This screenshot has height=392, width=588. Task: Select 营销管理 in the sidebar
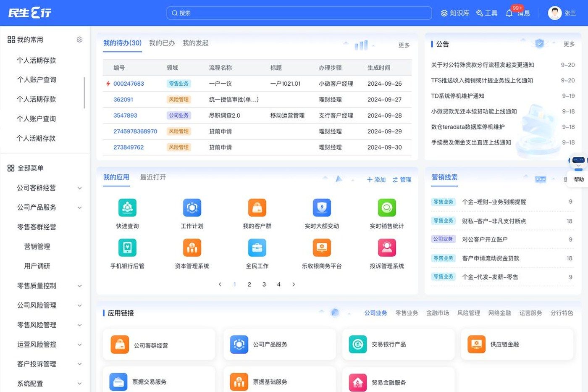tap(37, 247)
